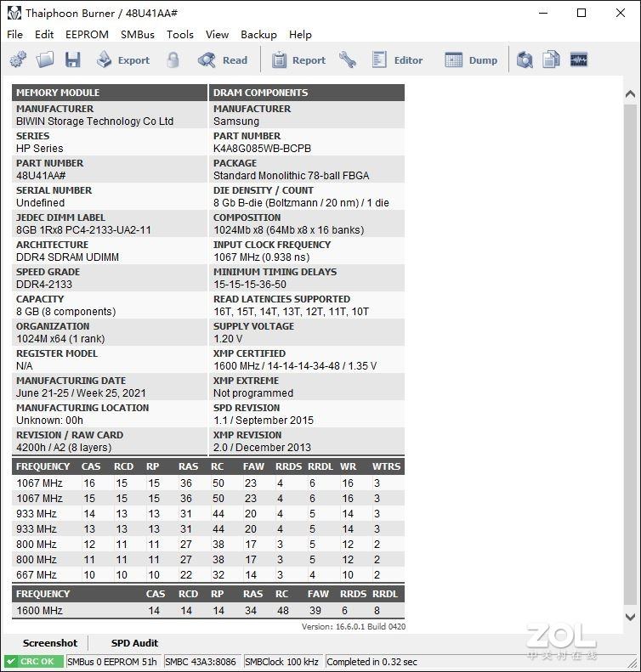
Task: Click the wrench tools icon
Action: pyautogui.click(x=348, y=60)
